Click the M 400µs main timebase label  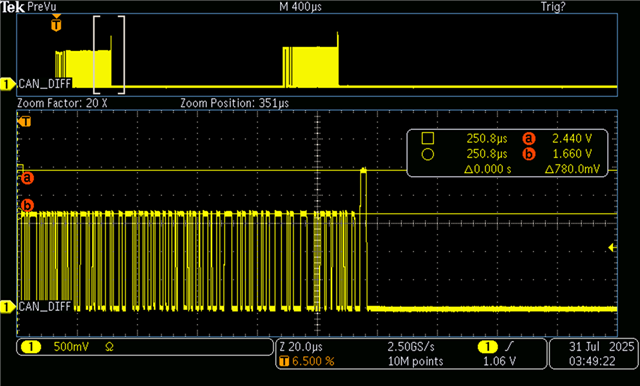click(301, 7)
